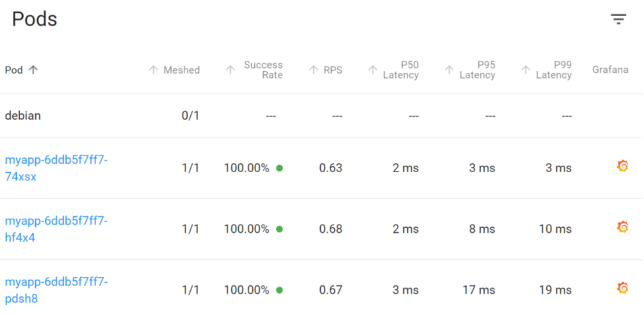Open pod myapp-6ddb5f7ff7-hf4x4 link
Viewport: 644px width, 318px height.
click(x=56, y=229)
